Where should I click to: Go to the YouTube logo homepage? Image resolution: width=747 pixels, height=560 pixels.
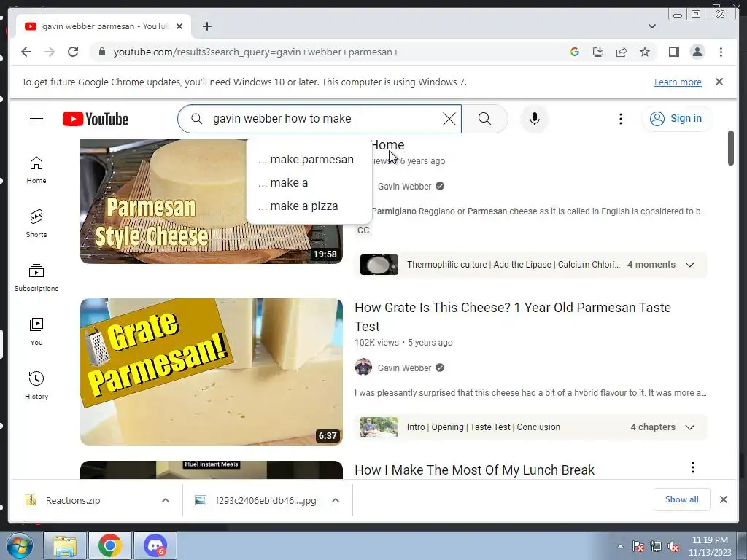[x=96, y=119]
